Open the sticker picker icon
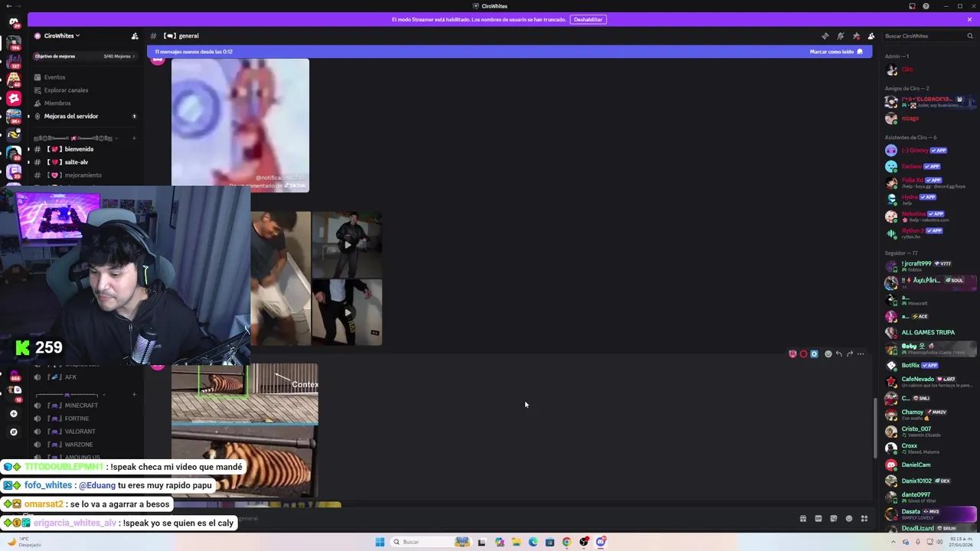Viewport: 980px width, 551px height. point(834,519)
